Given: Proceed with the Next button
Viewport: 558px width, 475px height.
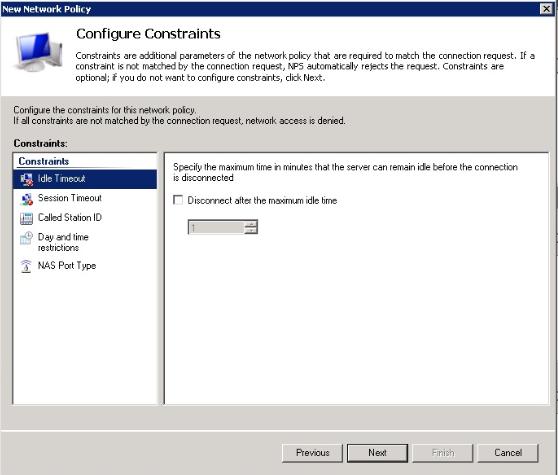Looking at the screenshot, I should 377,453.
